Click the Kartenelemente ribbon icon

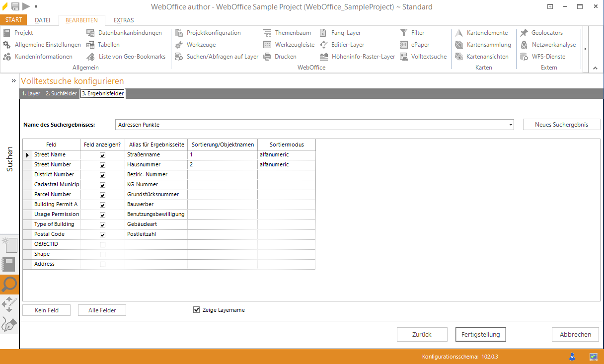click(459, 33)
